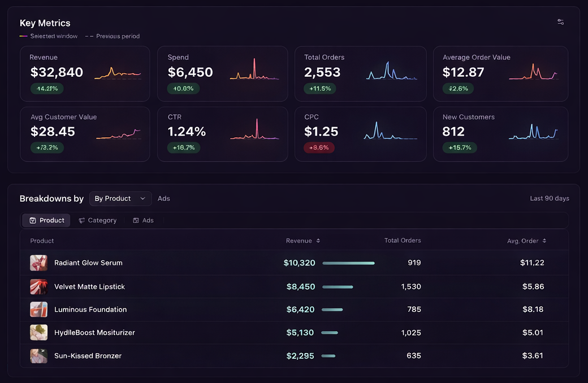
Task: Click Radiant Glow Serum's revenue progress bar
Action: point(348,263)
